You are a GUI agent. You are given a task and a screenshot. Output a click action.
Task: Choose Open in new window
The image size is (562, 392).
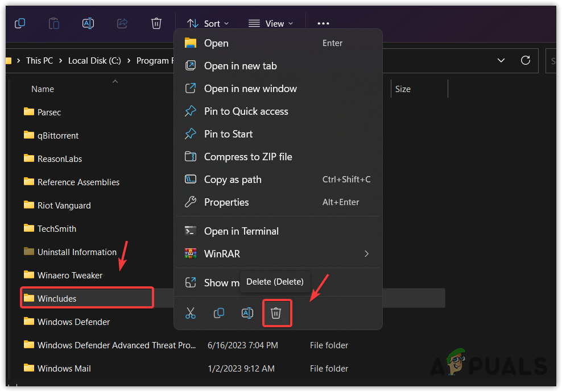(278, 89)
